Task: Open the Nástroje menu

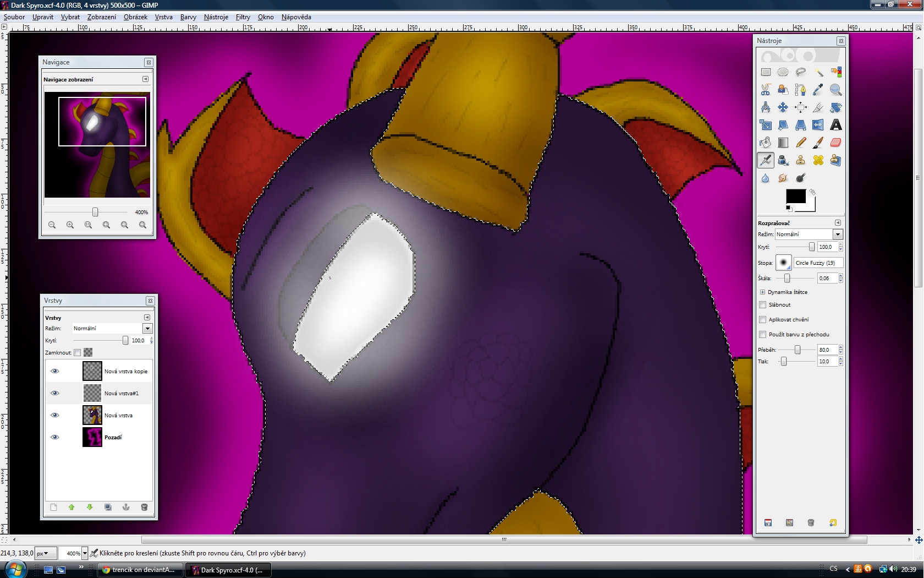Action: (x=216, y=17)
